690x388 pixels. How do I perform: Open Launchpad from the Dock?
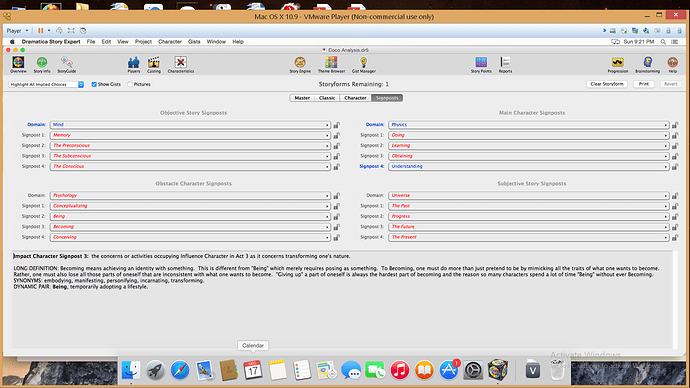click(x=155, y=370)
